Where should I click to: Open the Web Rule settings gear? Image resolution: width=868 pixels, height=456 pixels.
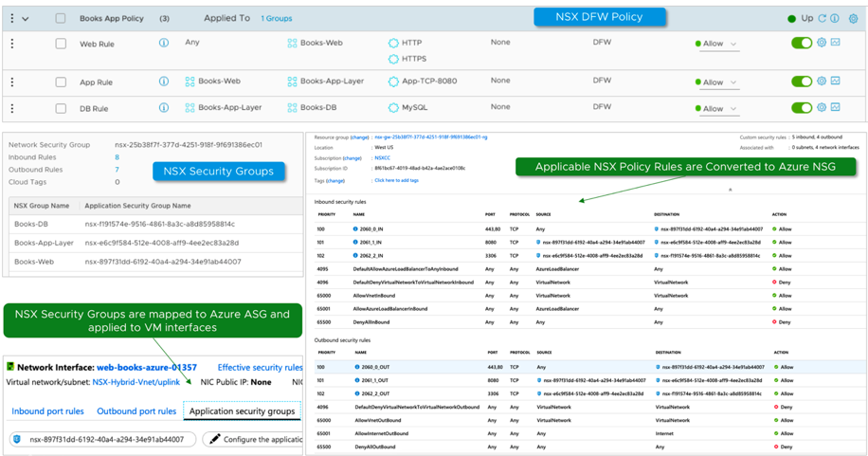[822, 42]
